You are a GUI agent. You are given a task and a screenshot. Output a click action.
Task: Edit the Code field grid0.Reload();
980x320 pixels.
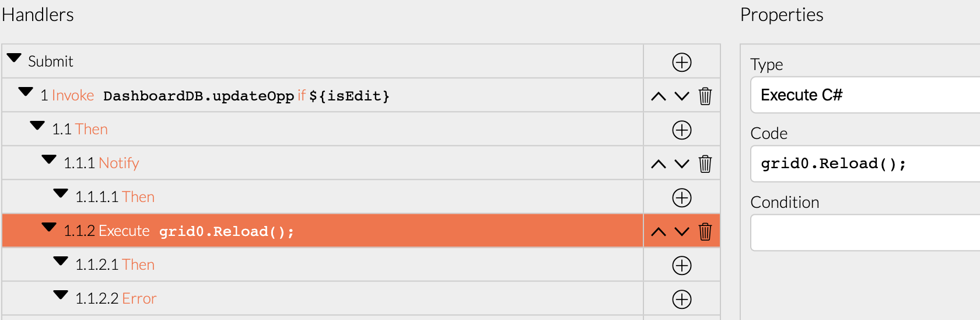coord(865,164)
